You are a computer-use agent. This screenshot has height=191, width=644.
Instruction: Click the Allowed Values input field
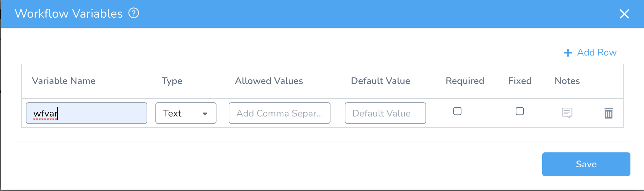[x=280, y=113]
